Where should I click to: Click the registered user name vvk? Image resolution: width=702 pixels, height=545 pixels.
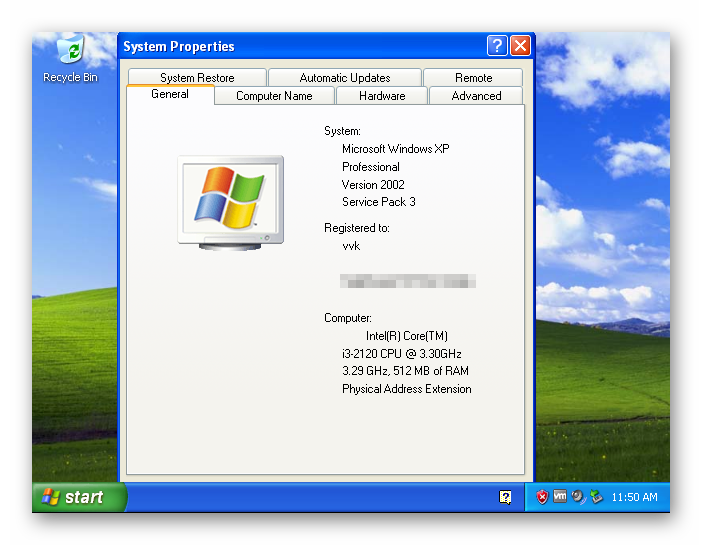pos(351,246)
